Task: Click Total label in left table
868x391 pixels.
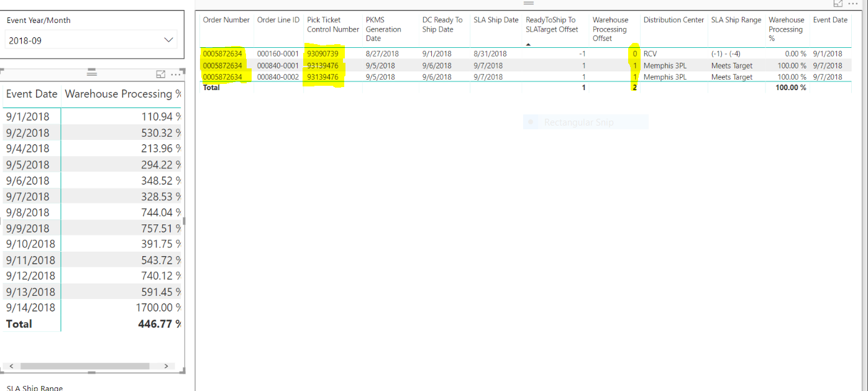Action: 19,323
